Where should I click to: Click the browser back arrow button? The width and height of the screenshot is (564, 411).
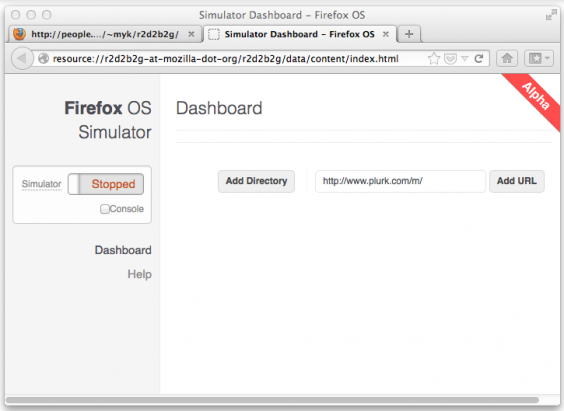tap(22, 58)
